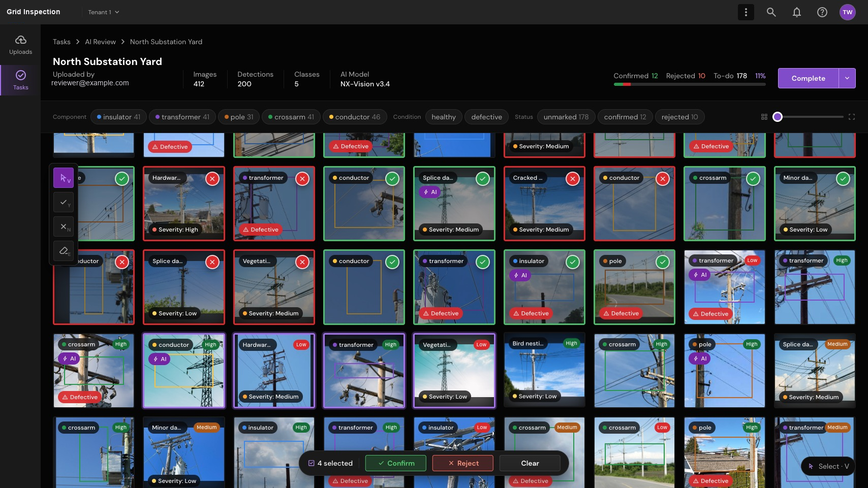
Task: Reject the 4 selected detections
Action: click(463, 463)
